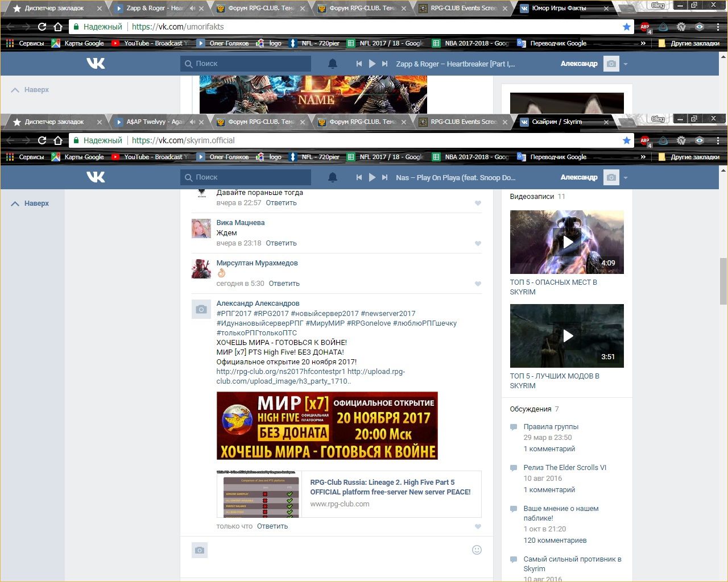Image resolution: width=728 pixels, height=582 pixels.
Task: Expand bookmarks overflow chevron in umorifakts window
Action: click(643, 43)
